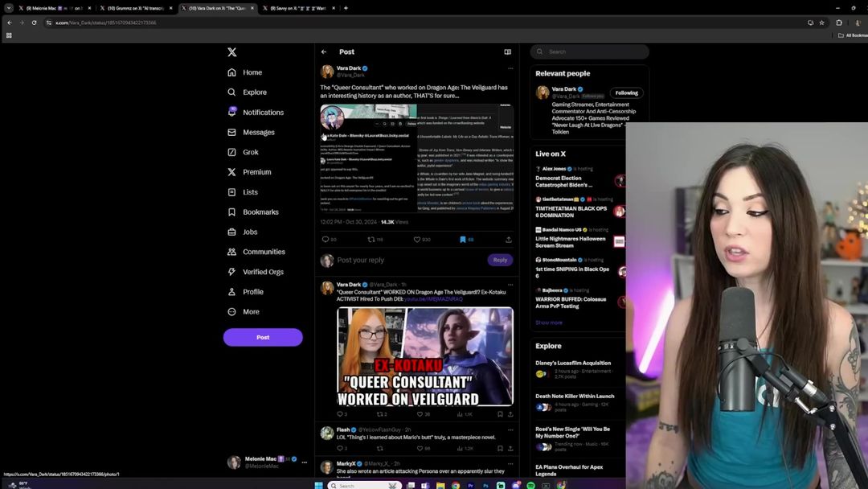
Task: Bookmark this page with the star icon
Action: pyautogui.click(x=822, y=23)
